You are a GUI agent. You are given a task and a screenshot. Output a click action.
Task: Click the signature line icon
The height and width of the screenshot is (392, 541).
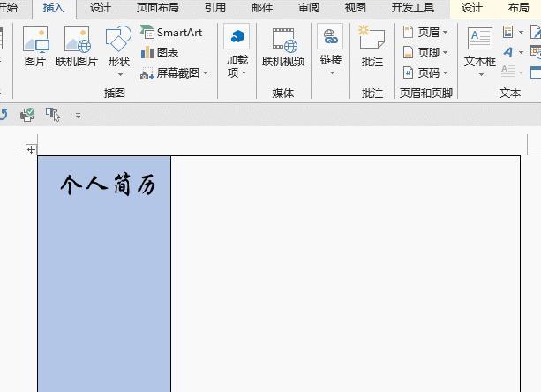[536, 32]
